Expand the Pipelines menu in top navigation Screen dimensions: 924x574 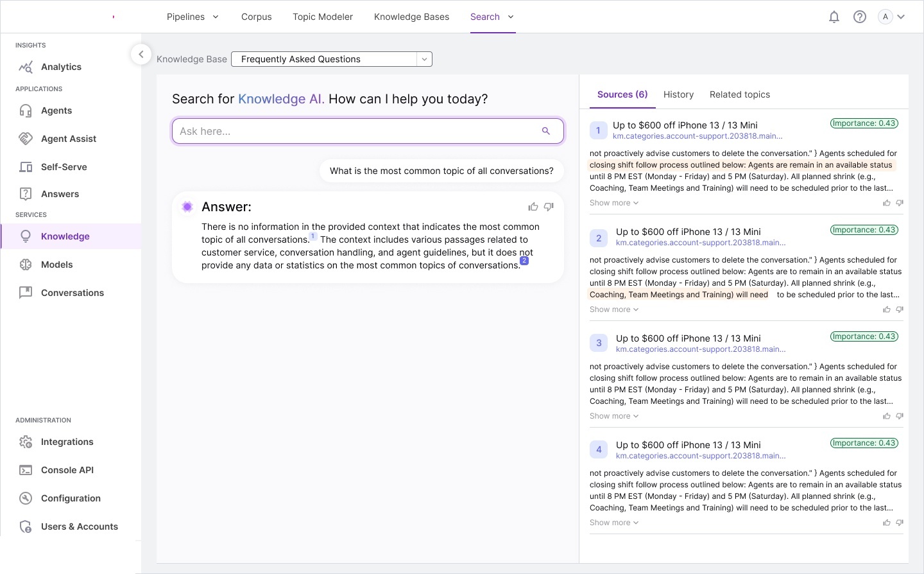tap(193, 17)
